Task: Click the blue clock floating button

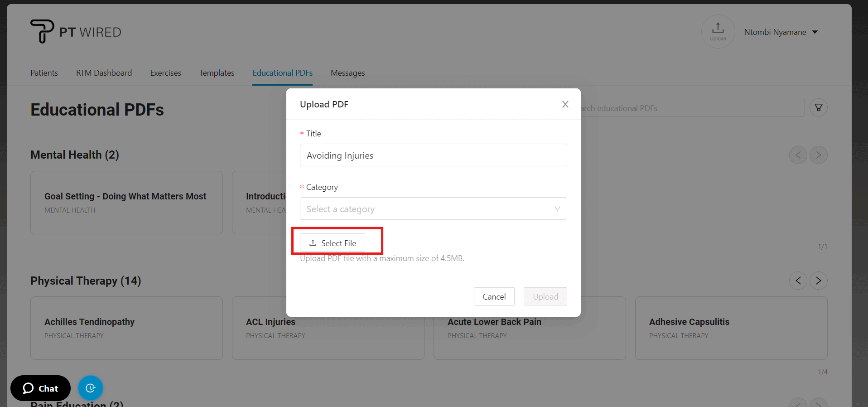Action: click(x=91, y=388)
